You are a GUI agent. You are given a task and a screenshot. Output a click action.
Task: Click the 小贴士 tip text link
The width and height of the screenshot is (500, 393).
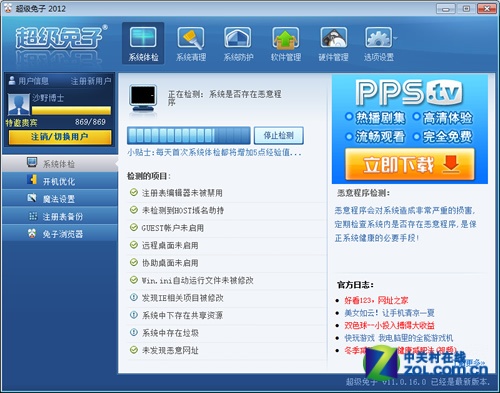[214, 153]
